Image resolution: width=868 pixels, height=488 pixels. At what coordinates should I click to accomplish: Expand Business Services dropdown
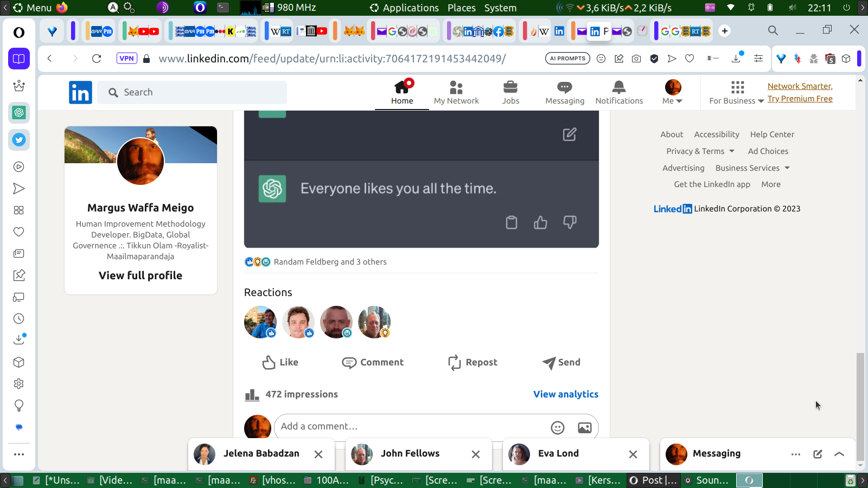click(752, 168)
